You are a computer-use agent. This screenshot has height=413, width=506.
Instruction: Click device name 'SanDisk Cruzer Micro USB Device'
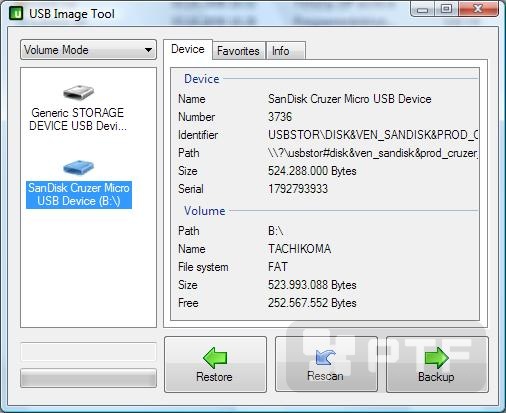350,99
